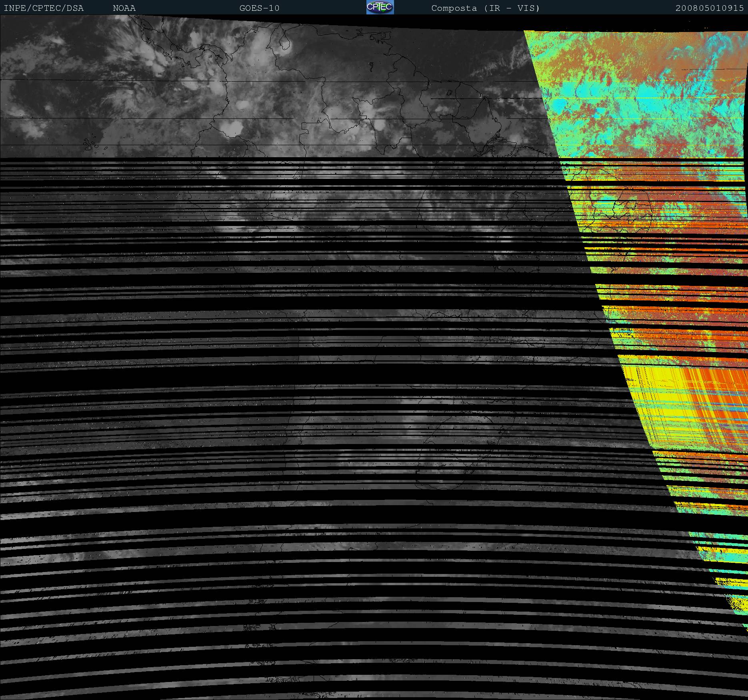Click the 200805010915 timestamp text
Image resolution: width=748 pixels, height=700 pixels.
(x=709, y=8)
